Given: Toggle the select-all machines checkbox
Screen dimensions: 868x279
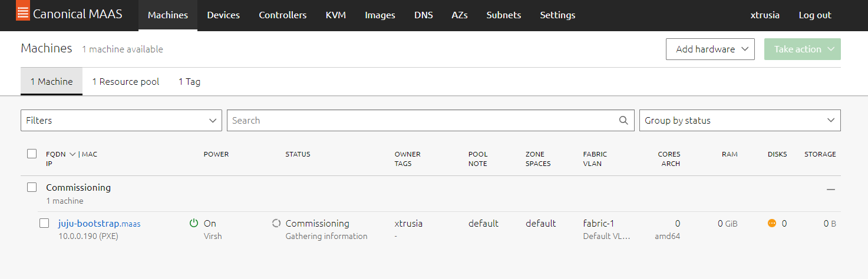Looking at the screenshot, I should click(32, 154).
